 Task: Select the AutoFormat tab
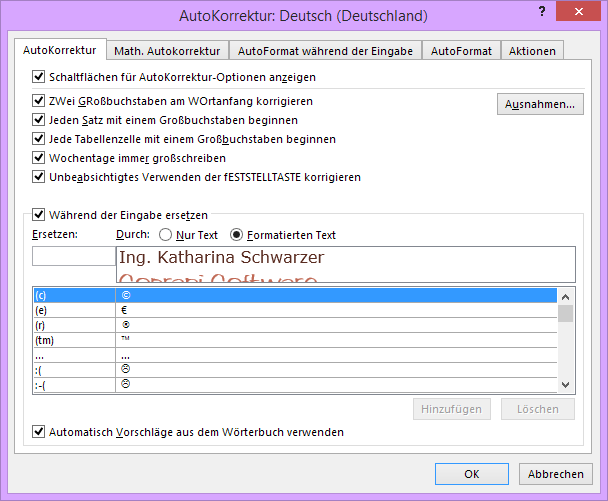[460, 51]
